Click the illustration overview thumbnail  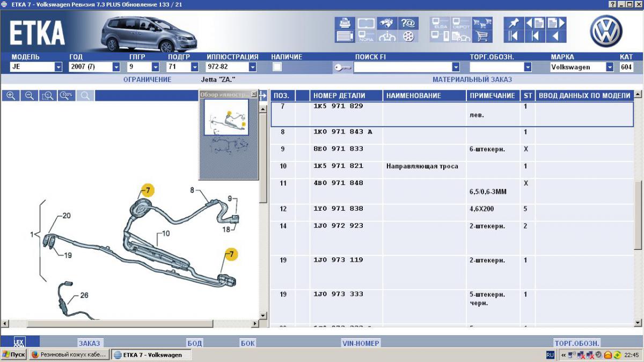pos(226,117)
